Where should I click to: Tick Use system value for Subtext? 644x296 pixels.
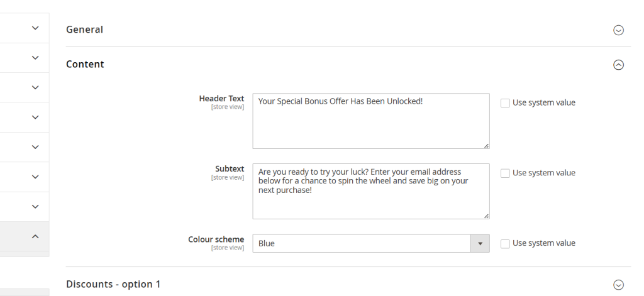click(x=505, y=173)
